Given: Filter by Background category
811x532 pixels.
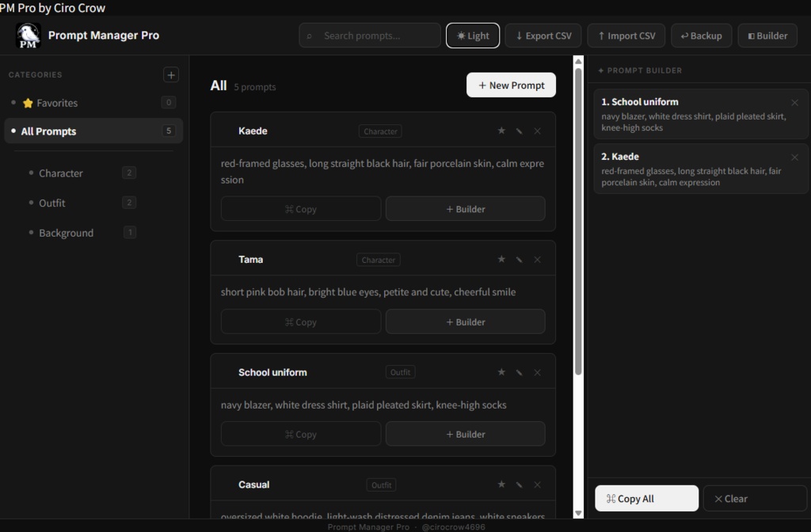Looking at the screenshot, I should 82,233.
